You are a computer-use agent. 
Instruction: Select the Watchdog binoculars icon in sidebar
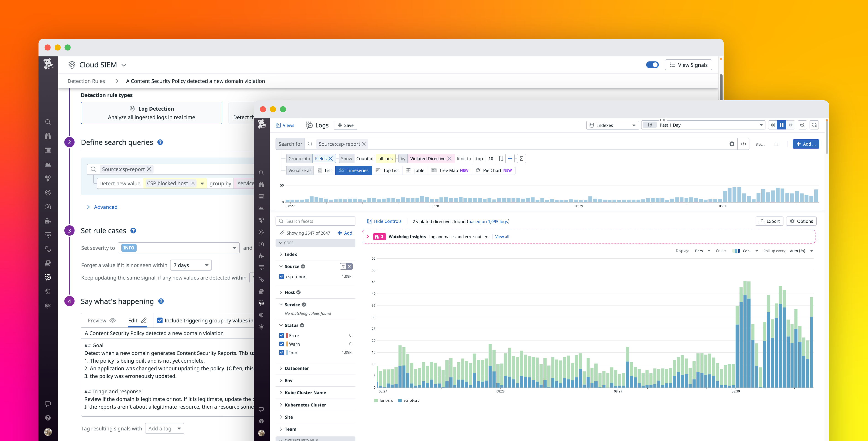coord(261,184)
